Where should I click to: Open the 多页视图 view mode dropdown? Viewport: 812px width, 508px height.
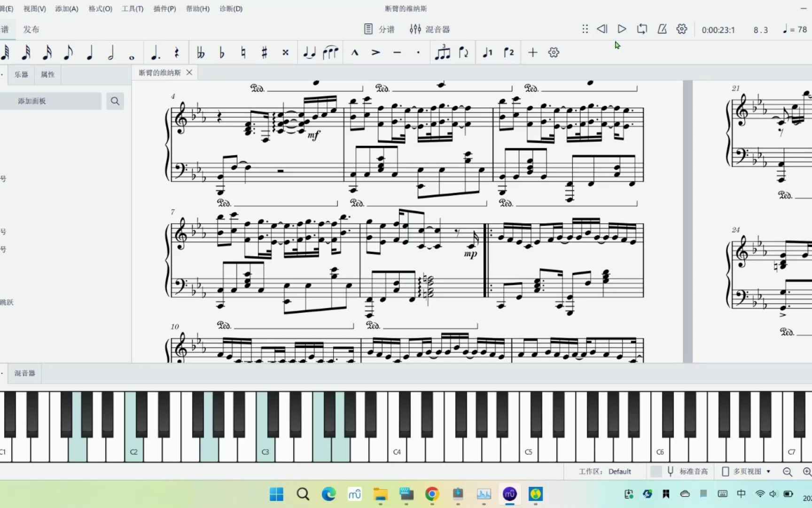coord(746,471)
